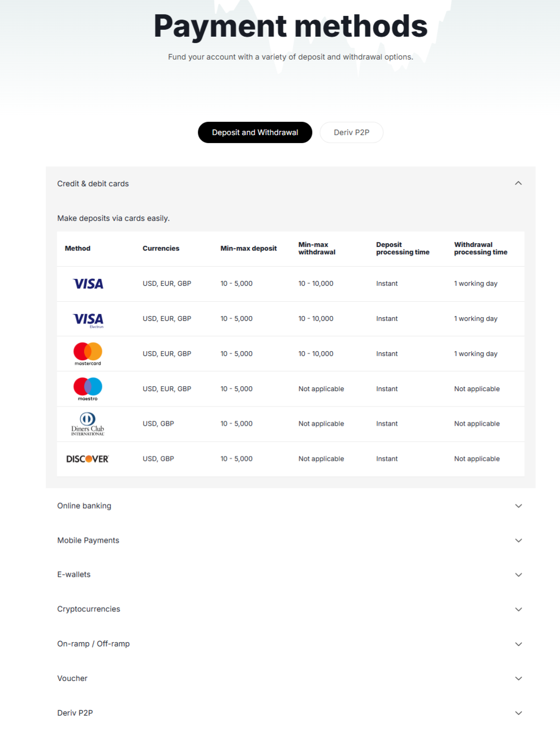Switch to the Deriv P2P tab
The height and width of the screenshot is (730, 560).
(352, 132)
